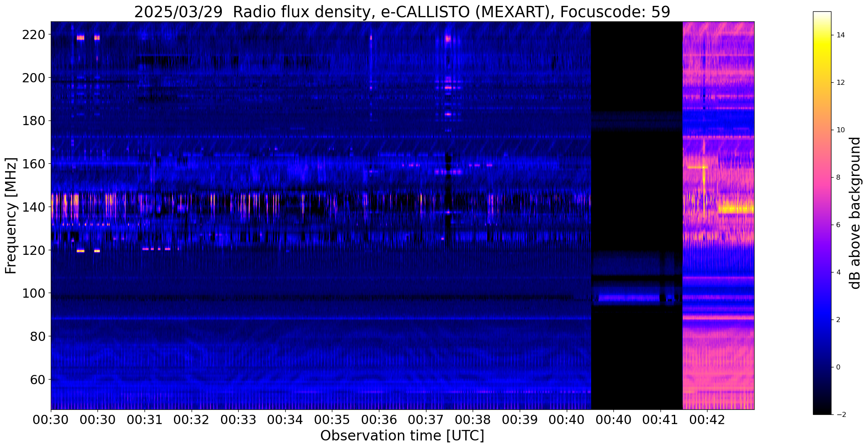The height and width of the screenshot is (448, 868).
Task: Click the 00:39 time tick label
Action: [x=520, y=419]
